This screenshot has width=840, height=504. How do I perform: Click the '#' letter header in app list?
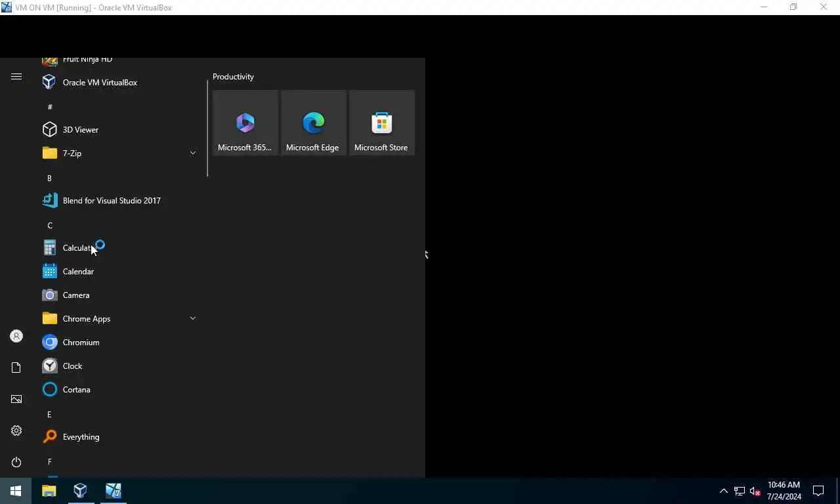[50, 106]
